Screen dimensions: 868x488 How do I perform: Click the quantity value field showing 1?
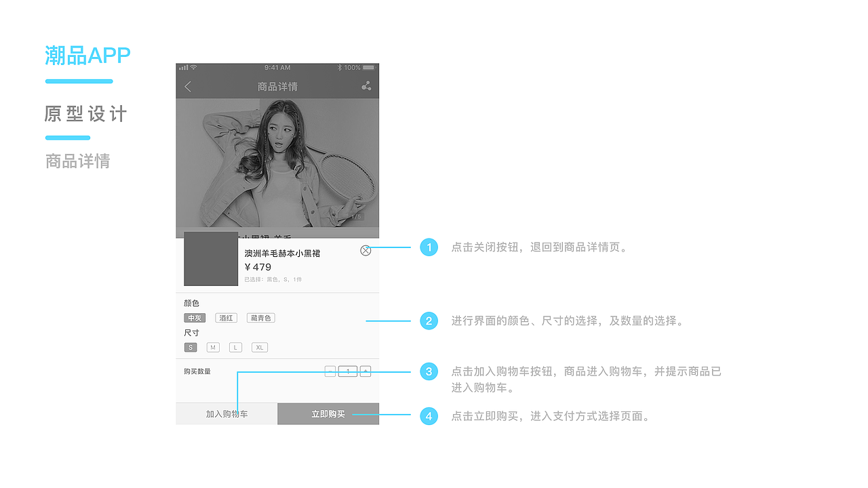pos(348,371)
